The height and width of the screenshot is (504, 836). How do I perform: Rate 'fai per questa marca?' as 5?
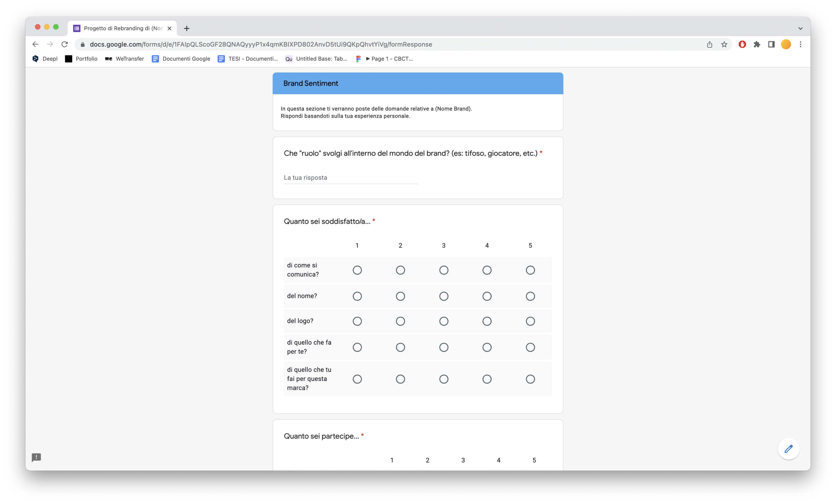530,379
